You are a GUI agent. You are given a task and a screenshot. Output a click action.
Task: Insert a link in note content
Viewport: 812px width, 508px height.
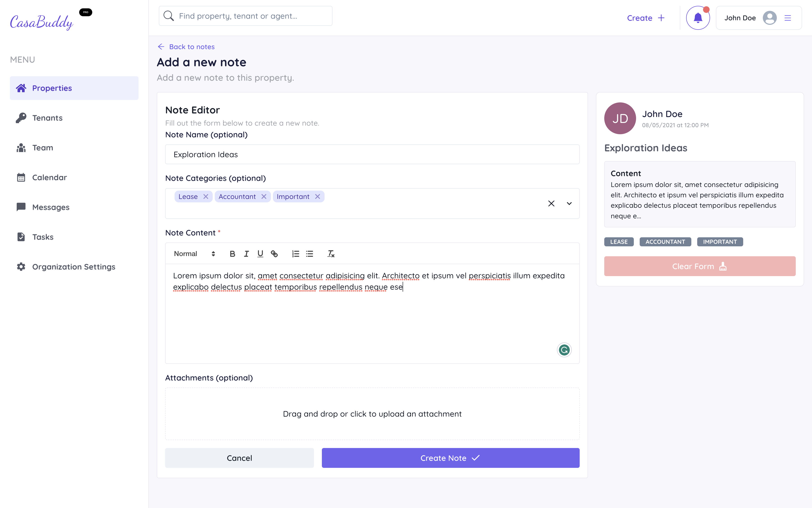274,254
